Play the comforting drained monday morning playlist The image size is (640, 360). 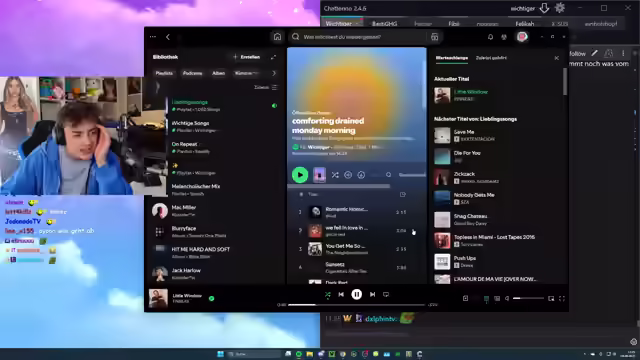click(x=300, y=175)
